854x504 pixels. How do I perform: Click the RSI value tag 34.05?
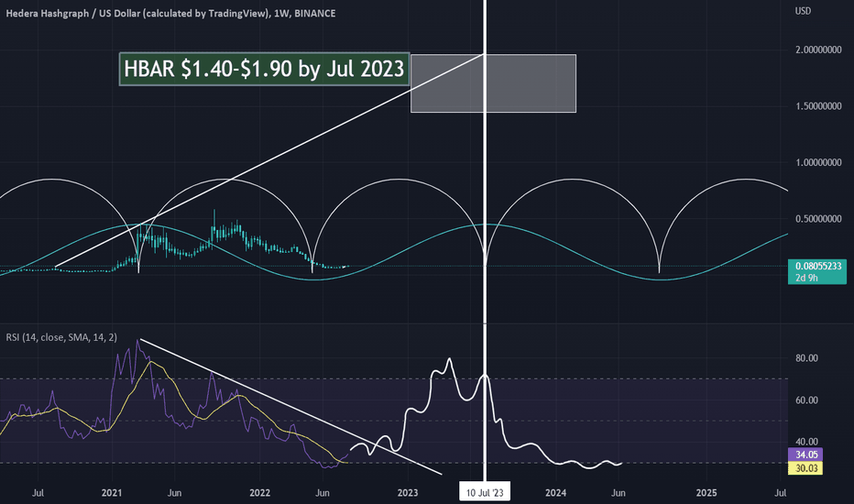[805, 455]
